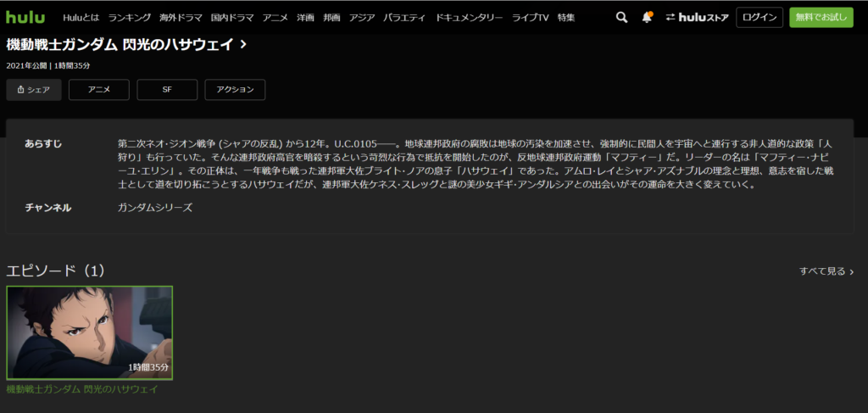Open the ライブTV menu item
This screenshot has height=413, width=868.
(x=531, y=18)
